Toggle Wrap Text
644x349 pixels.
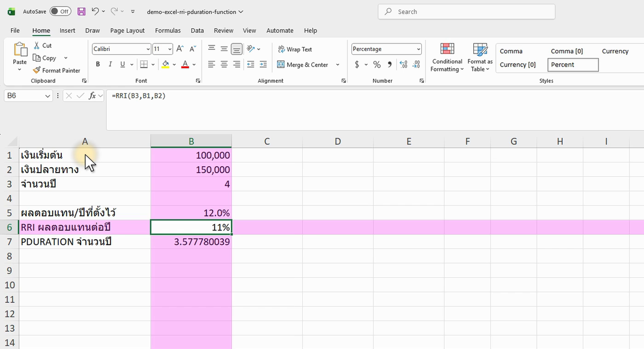click(295, 49)
